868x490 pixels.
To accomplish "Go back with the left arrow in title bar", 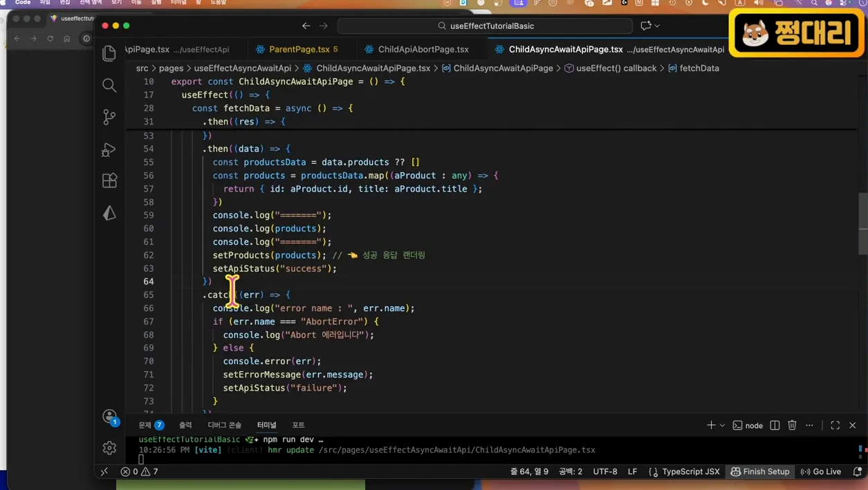I will click(306, 26).
